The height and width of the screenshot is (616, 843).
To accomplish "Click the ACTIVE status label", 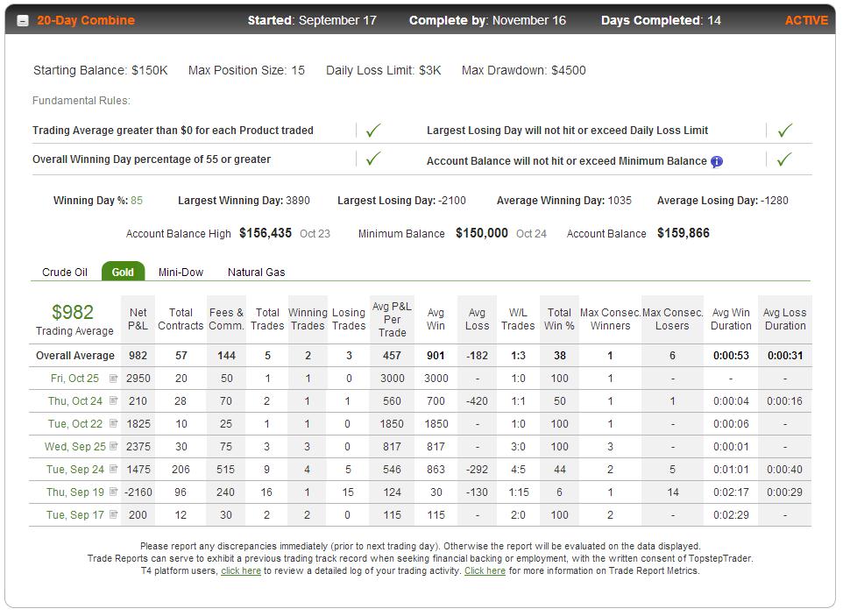I will (806, 20).
